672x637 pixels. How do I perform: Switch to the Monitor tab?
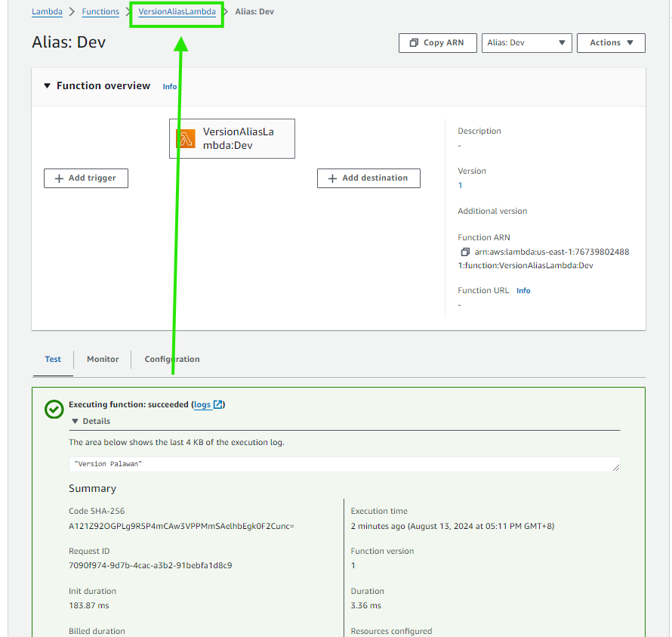click(103, 360)
